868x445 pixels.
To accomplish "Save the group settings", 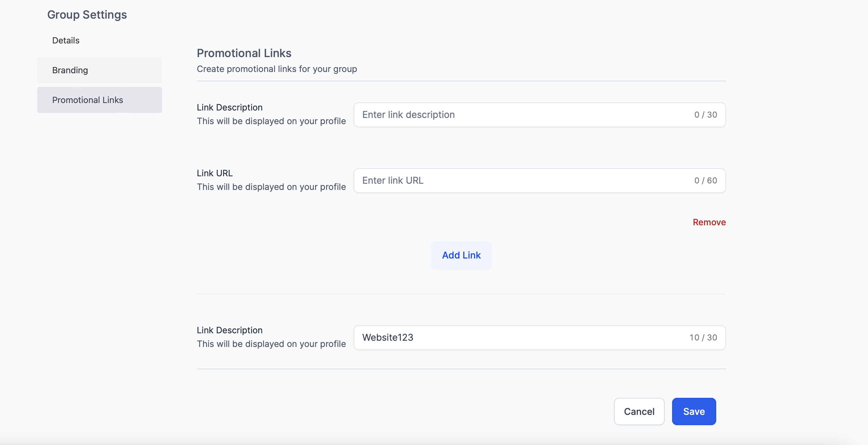I will tap(694, 411).
